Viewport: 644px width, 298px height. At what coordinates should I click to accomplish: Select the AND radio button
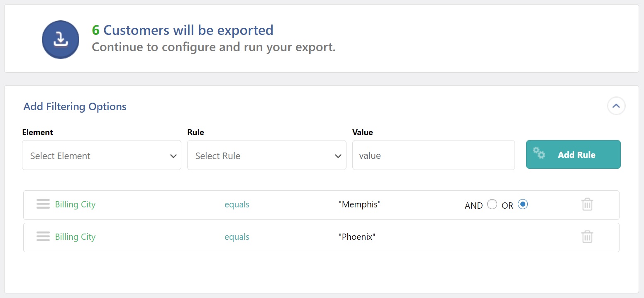click(492, 204)
